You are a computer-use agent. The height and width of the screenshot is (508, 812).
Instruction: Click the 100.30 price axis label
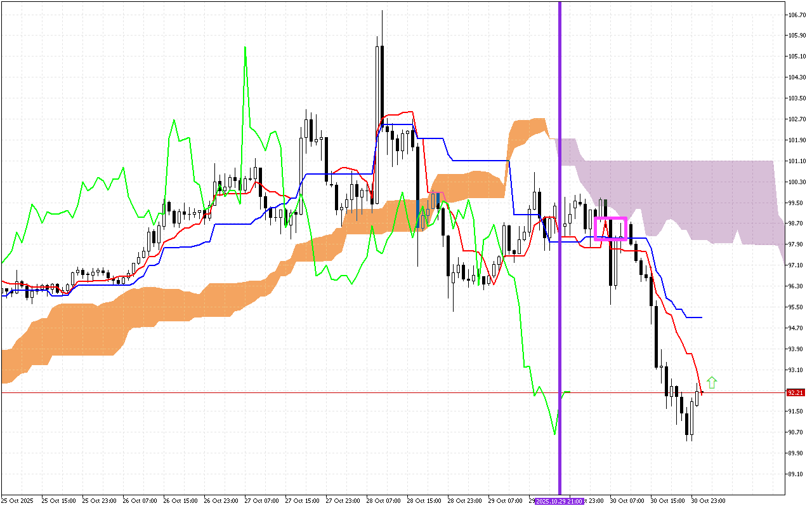pyautogui.click(x=796, y=182)
